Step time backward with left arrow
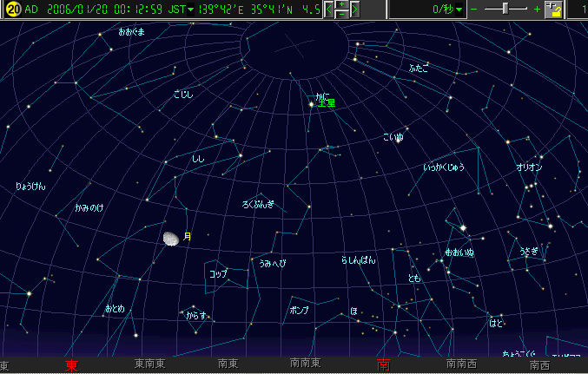Image resolution: width=588 pixels, height=374 pixels. 328,10
